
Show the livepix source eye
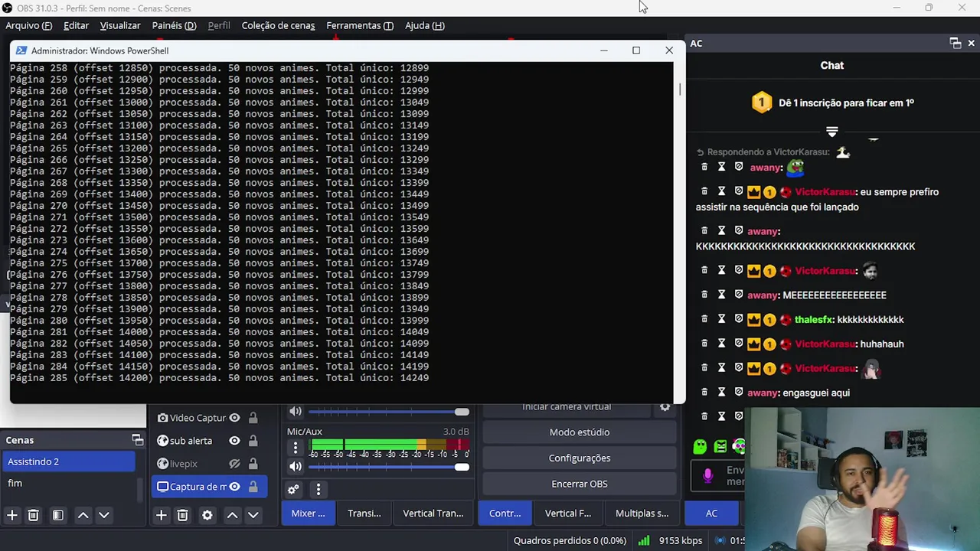[x=234, y=464]
